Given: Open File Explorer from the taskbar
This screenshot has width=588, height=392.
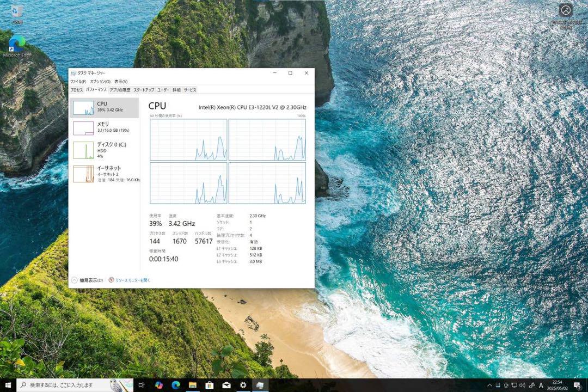Looking at the screenshot, I should pos(192,385).
